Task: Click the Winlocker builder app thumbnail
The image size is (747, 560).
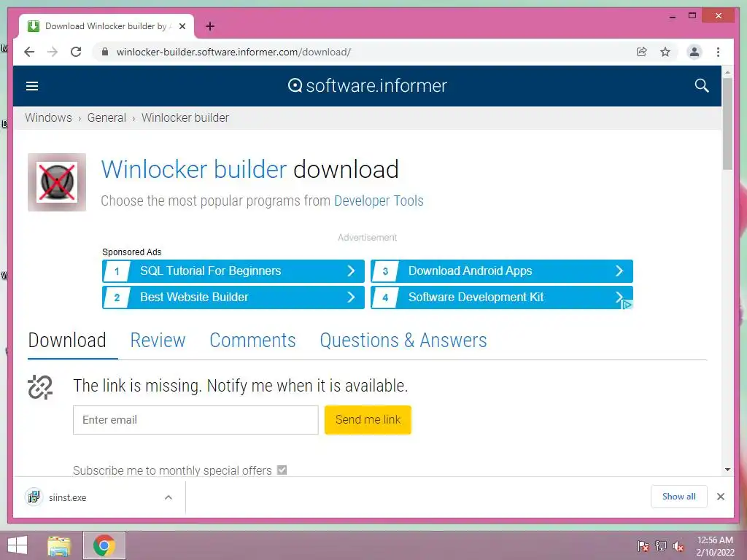Action: [x=57, y=182]
